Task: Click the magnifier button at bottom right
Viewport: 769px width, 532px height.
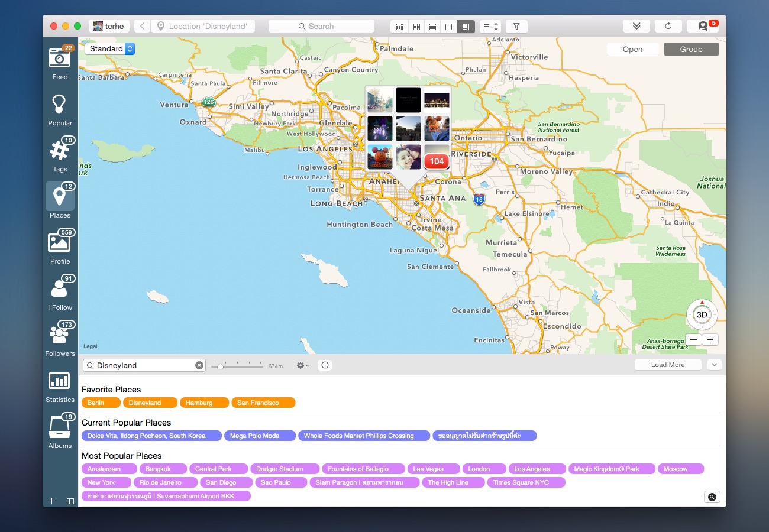Action: (x=712, y=497)
